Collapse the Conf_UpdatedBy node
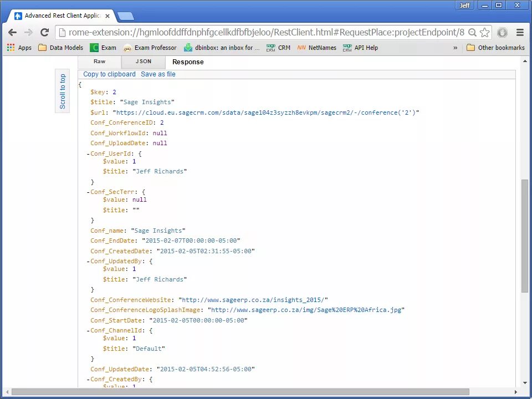532x399 pixels. click(88, 261)
